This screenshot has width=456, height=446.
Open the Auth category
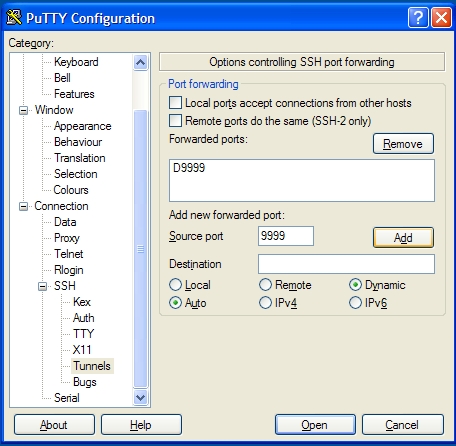pyautogui.click(x=83, y=318)
